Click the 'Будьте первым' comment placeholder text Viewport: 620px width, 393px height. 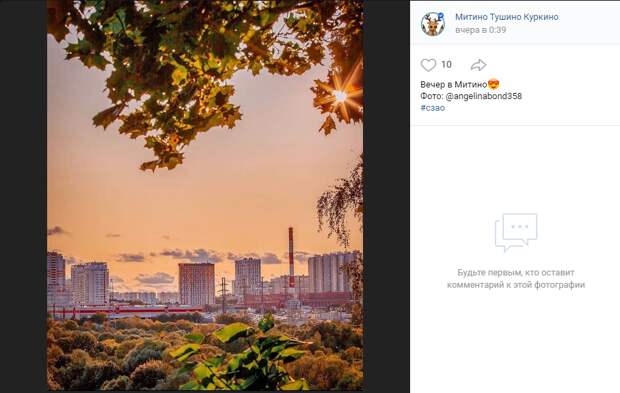(x=516, y=279)
